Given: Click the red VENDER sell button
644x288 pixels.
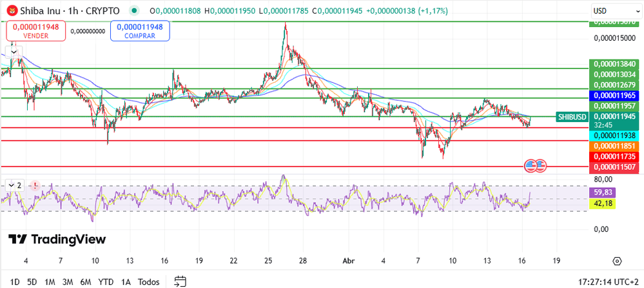Looking at the screenshot, I should (35, 31).
